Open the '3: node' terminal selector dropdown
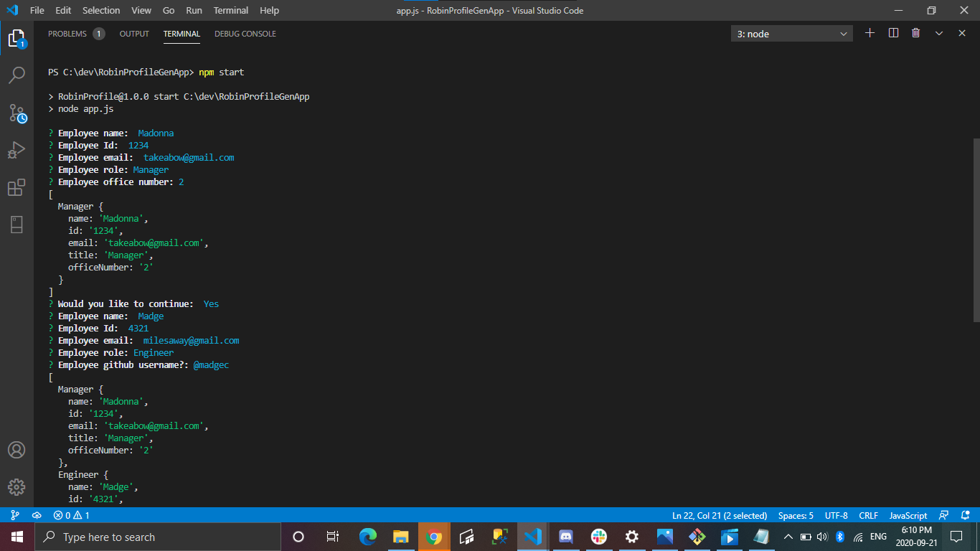This screenshot has height=551, width=980. tap(792, 34)
